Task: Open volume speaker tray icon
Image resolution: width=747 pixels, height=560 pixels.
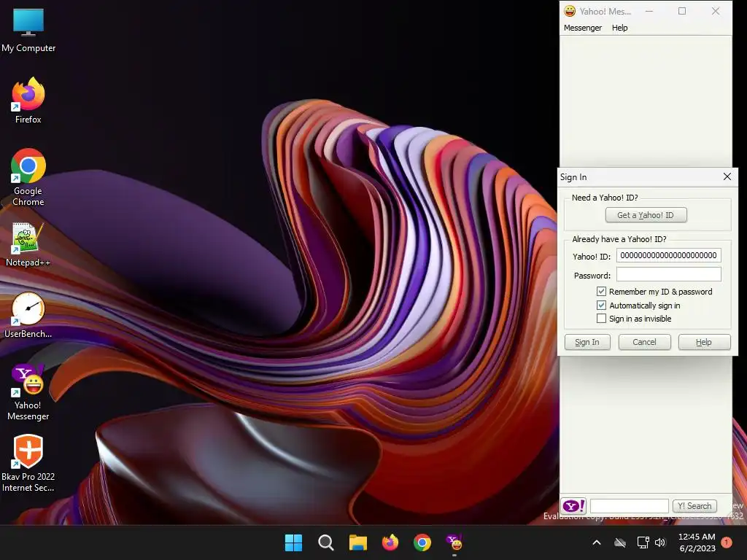Action: [660, 542]
